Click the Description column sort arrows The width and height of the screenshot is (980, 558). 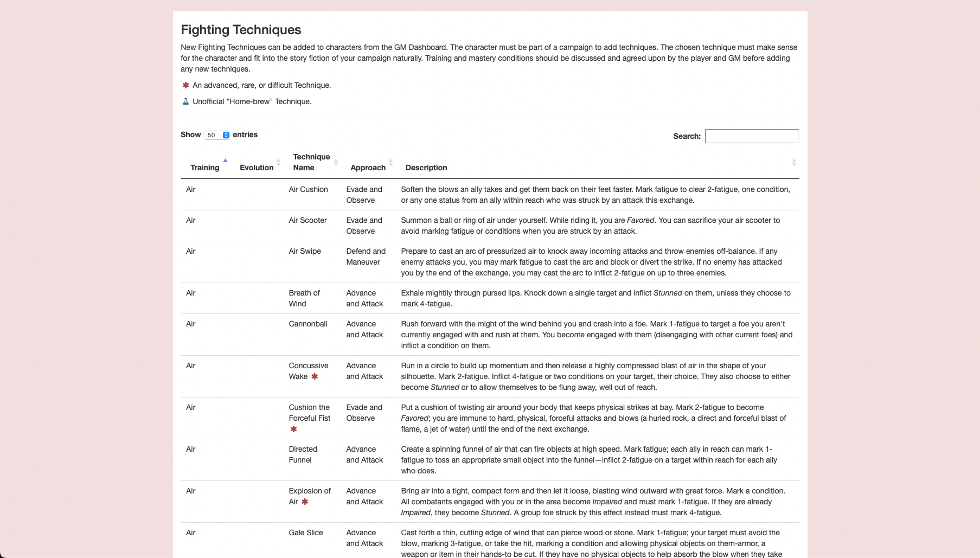click(793, 163)
